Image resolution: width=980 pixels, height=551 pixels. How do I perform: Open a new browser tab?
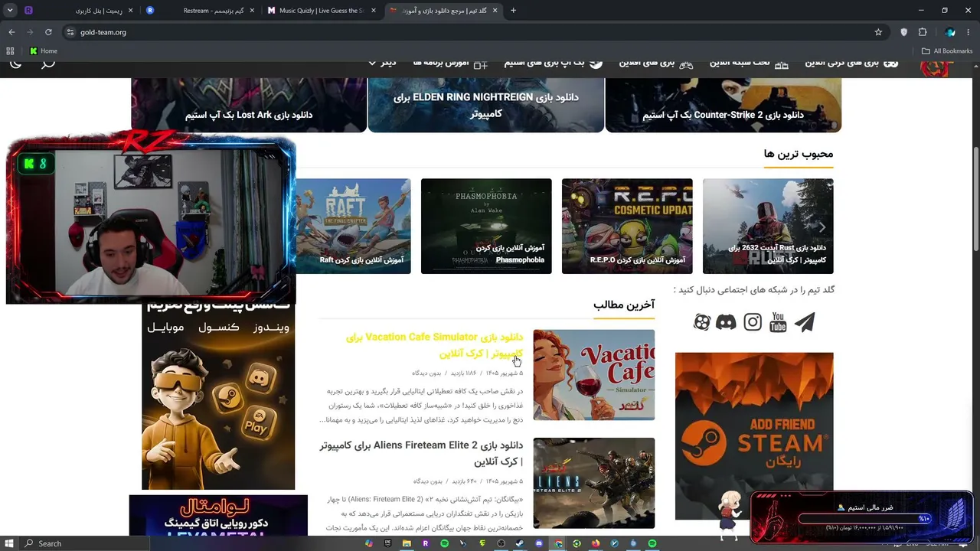coord(513,11)
